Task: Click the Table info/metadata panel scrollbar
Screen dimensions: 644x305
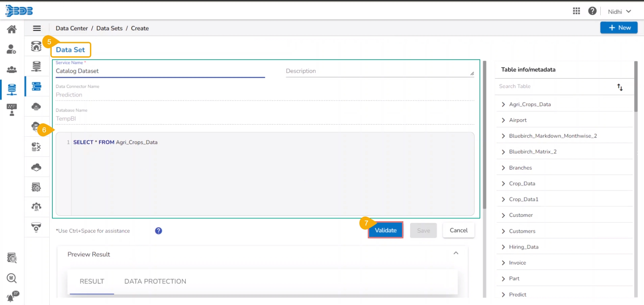Action: click(636, 86)
